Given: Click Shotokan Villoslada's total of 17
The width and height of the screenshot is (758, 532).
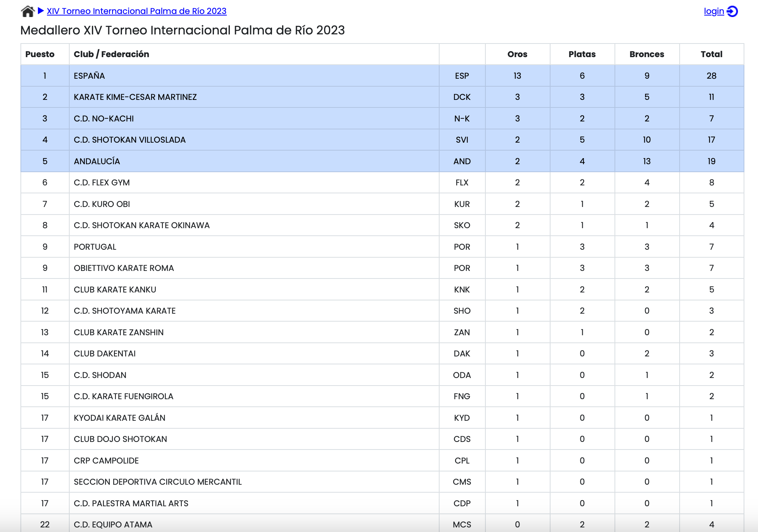Looking at the screenshot, I should [x=711, y=140].
